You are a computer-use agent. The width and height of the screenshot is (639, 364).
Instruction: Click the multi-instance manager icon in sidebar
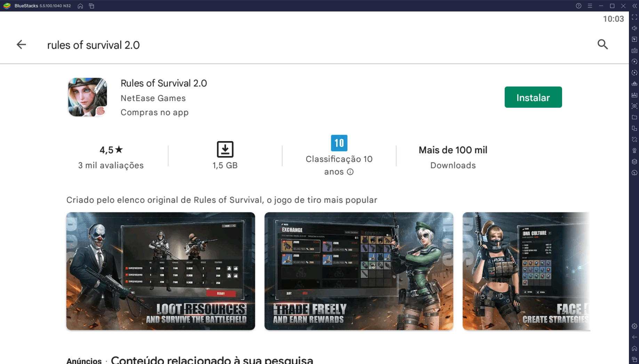point(634,128)
